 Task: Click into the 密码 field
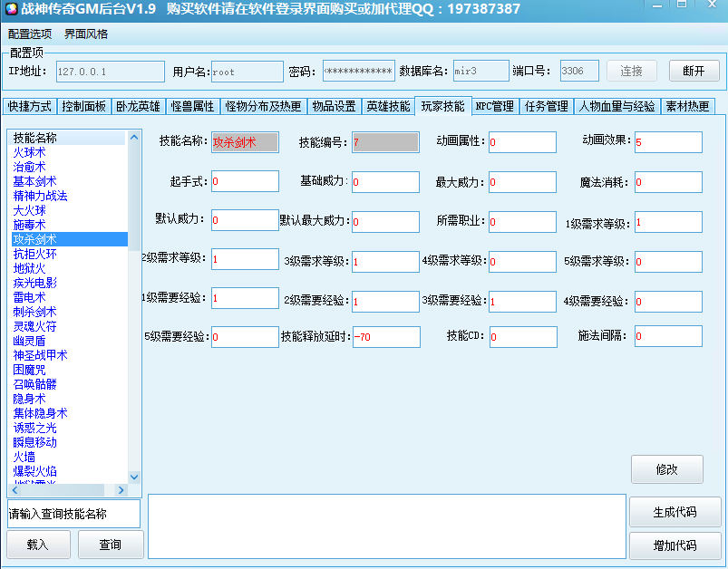point(359,71)
